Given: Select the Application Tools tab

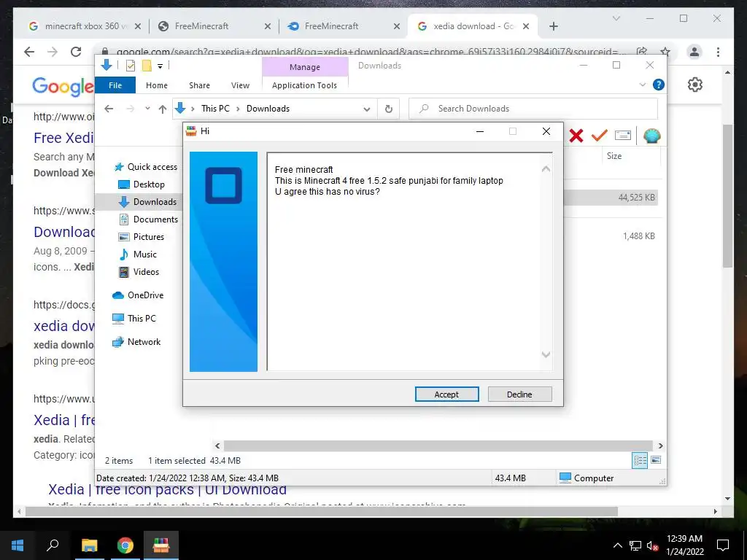Looking at the screenshot, I should [x=304, y=85].
